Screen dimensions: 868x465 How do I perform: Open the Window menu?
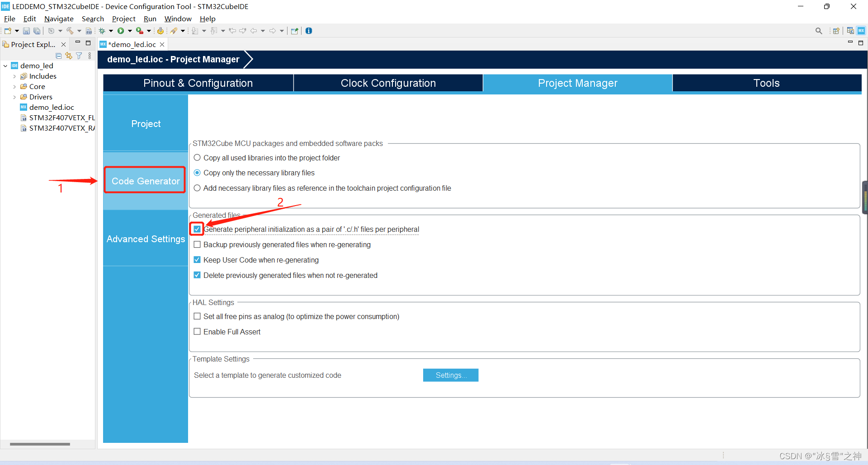click(178, 19)
